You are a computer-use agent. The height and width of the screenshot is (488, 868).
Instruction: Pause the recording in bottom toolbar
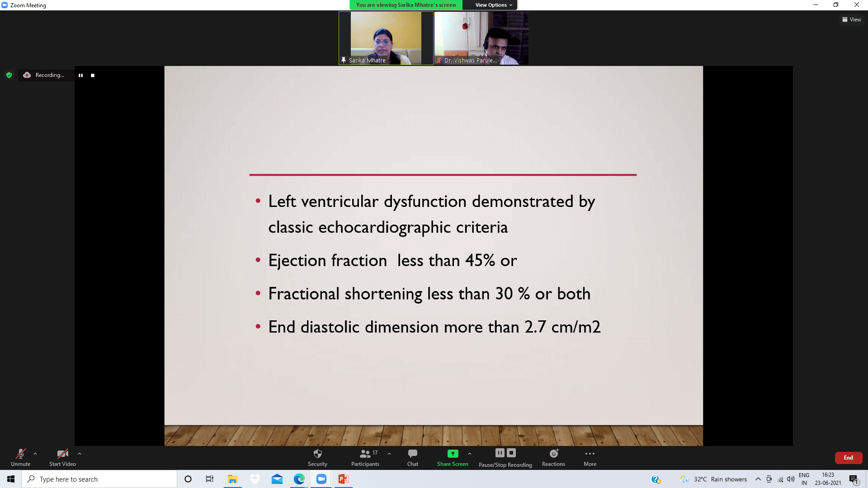pos(500,453)
